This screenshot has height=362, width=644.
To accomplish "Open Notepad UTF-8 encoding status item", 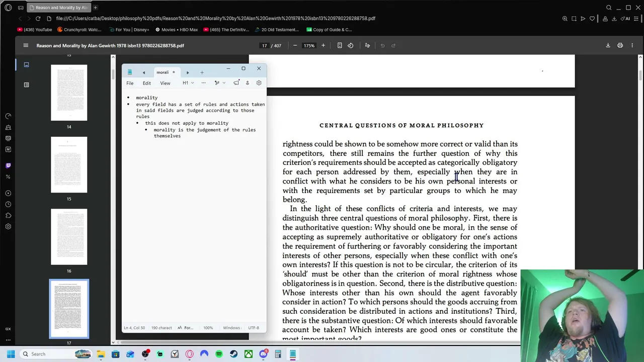I will (x=254, y=328).
